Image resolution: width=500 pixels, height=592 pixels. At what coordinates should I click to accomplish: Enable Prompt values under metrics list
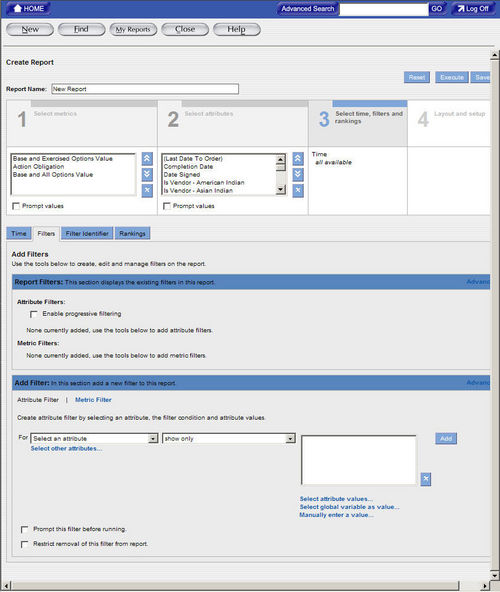coord(16,206)
